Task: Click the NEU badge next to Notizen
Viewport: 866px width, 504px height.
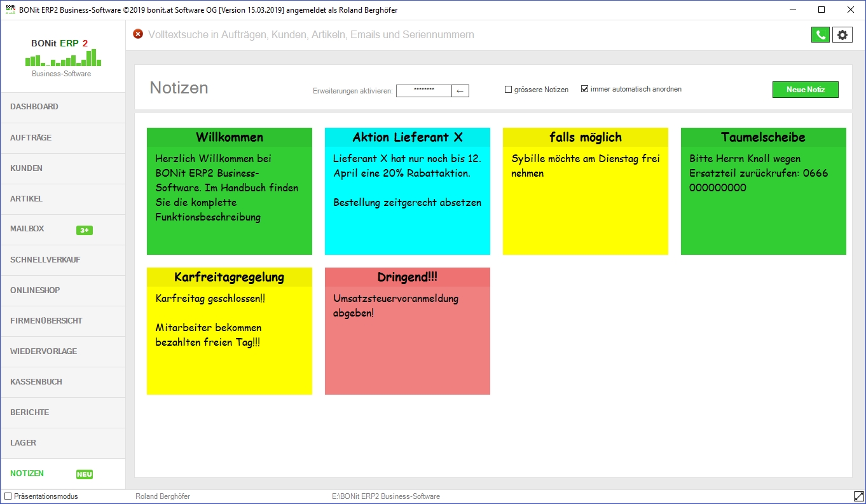Action: [x=85, y=474]
